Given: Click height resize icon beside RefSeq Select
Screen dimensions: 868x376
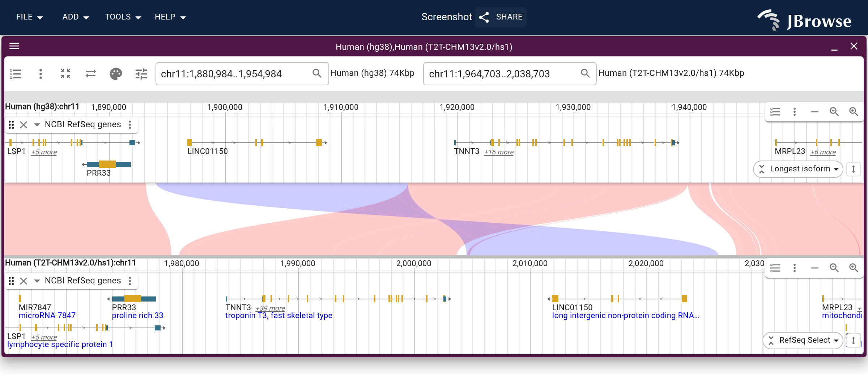Looking at the screenshot, I should tap(854, 340).
